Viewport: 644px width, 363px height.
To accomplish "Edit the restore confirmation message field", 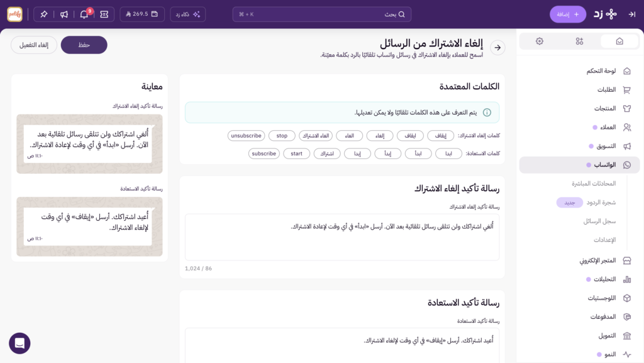I will tap(342, 345).
